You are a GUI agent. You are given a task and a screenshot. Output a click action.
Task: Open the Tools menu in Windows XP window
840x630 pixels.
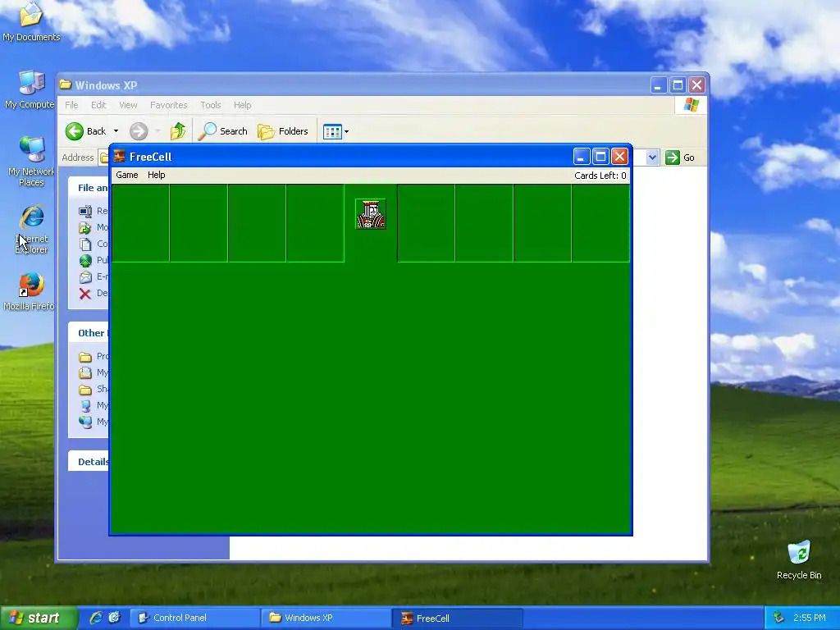211,105
